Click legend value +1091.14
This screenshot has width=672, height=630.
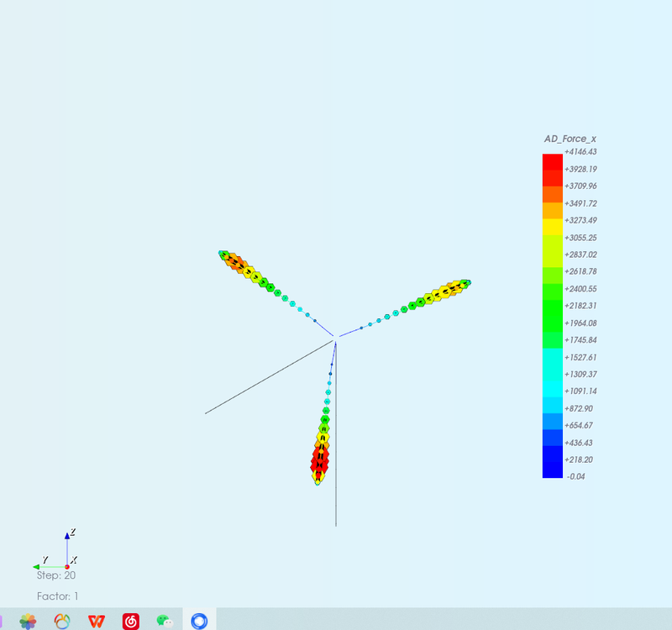coord(580,391)
